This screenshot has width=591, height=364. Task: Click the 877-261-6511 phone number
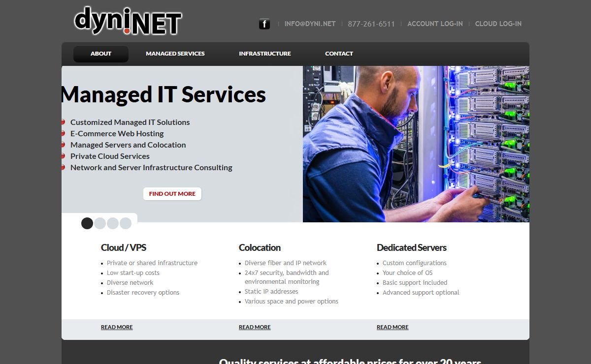(371, 24)
